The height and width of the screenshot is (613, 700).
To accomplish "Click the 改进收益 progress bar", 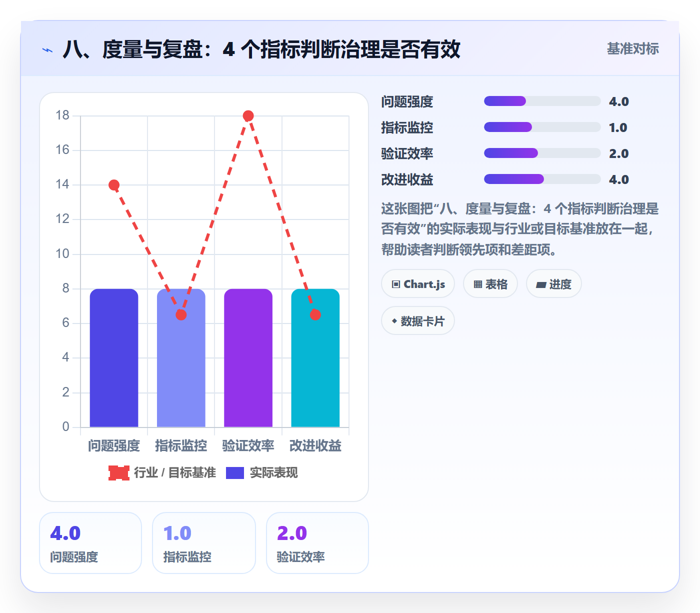I will [542, 179].
